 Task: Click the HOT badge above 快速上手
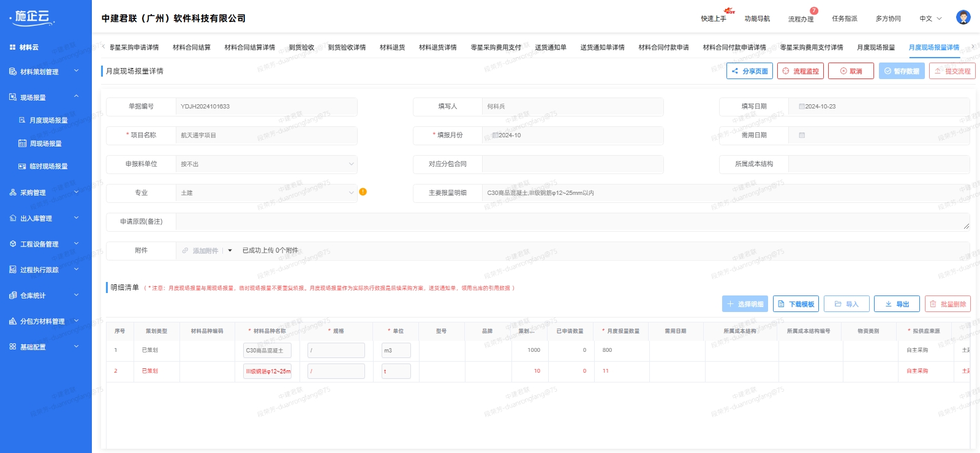pos(729,11)
